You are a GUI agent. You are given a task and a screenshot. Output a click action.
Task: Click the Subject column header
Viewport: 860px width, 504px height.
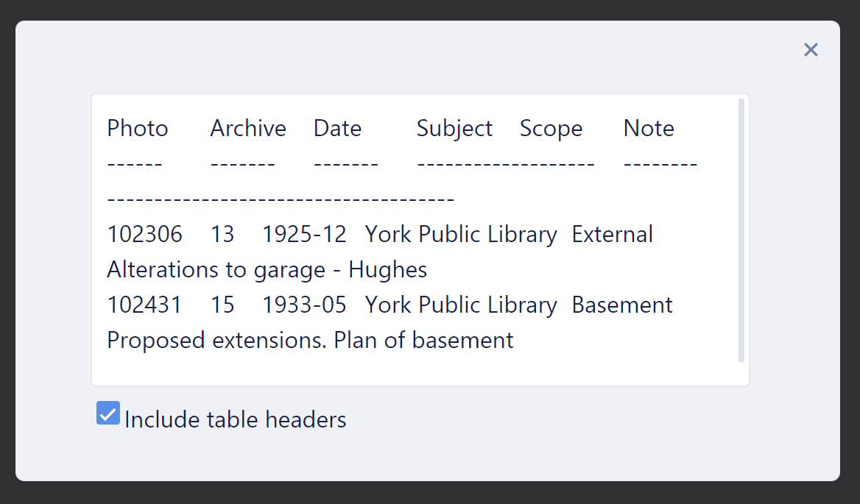[x=454, y=128]
